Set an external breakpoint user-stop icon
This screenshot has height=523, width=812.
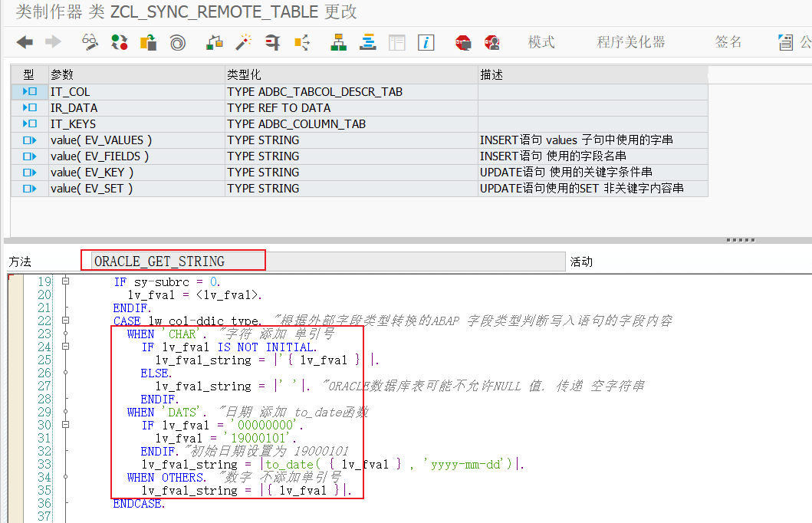pos(492,42)
